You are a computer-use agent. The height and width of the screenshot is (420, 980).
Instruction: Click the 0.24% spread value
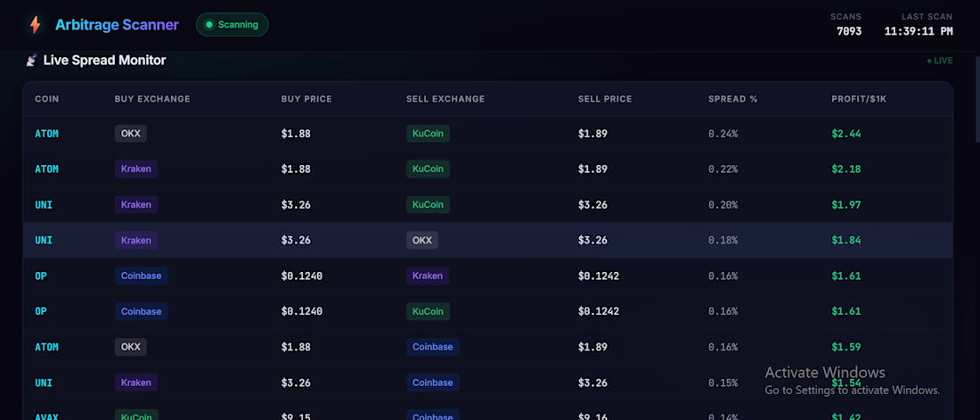pyautogui.click(x=723, y=134)
